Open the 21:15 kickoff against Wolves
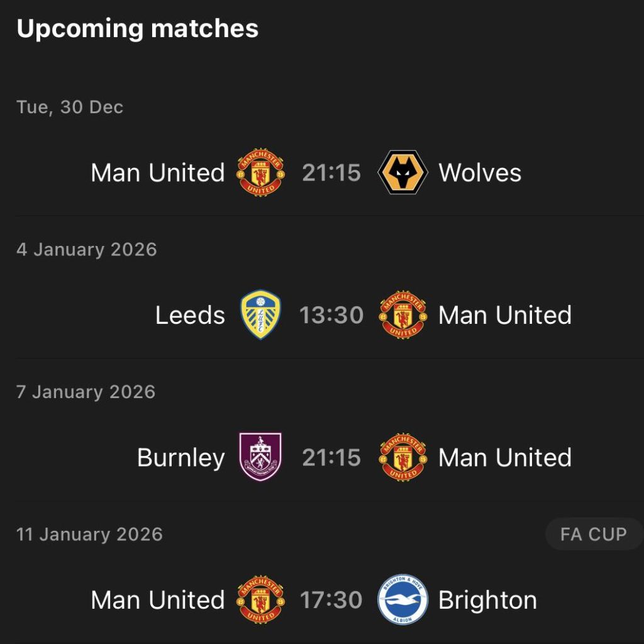Screen dimensions: 644x644 tap(331, 173)
